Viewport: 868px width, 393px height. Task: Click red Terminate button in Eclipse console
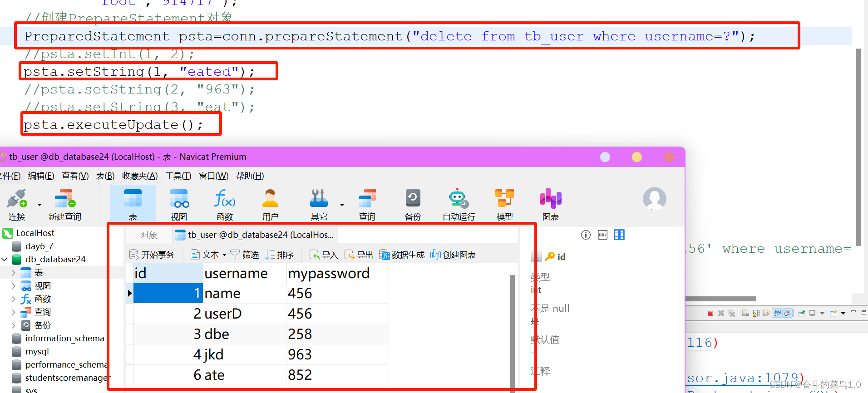pyautogui.click(x=710, y=313)
